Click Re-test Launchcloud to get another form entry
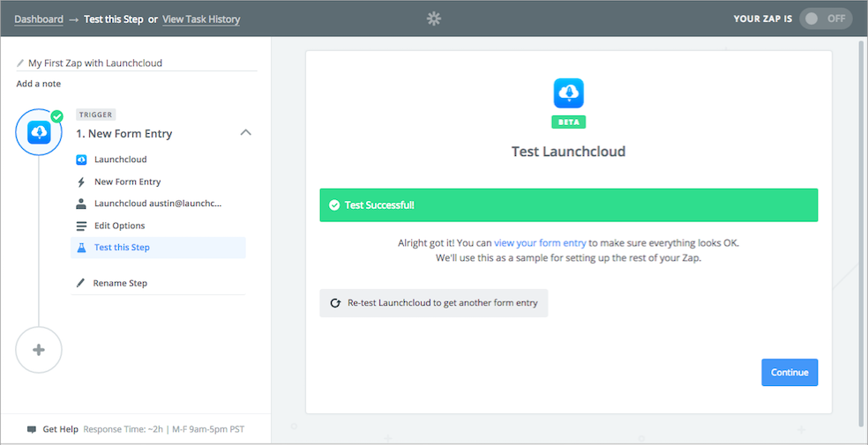Screen dimensions: 868x445 [x=433, y=303]
